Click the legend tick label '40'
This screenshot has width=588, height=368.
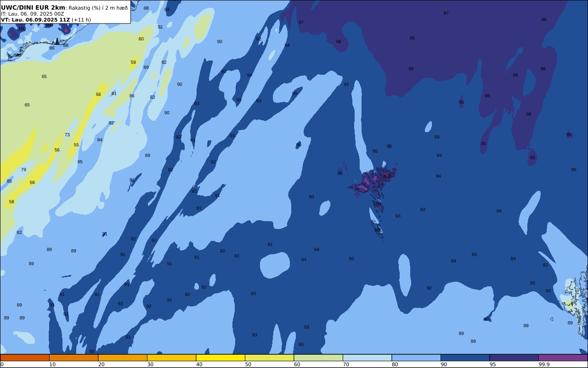[199, 364]
